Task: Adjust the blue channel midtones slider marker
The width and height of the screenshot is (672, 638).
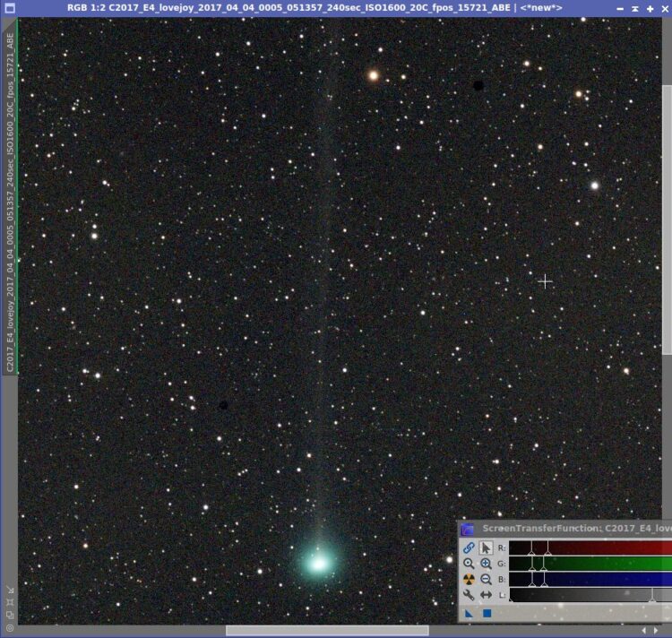Action: pyautogui.click(x=544, y=583)
